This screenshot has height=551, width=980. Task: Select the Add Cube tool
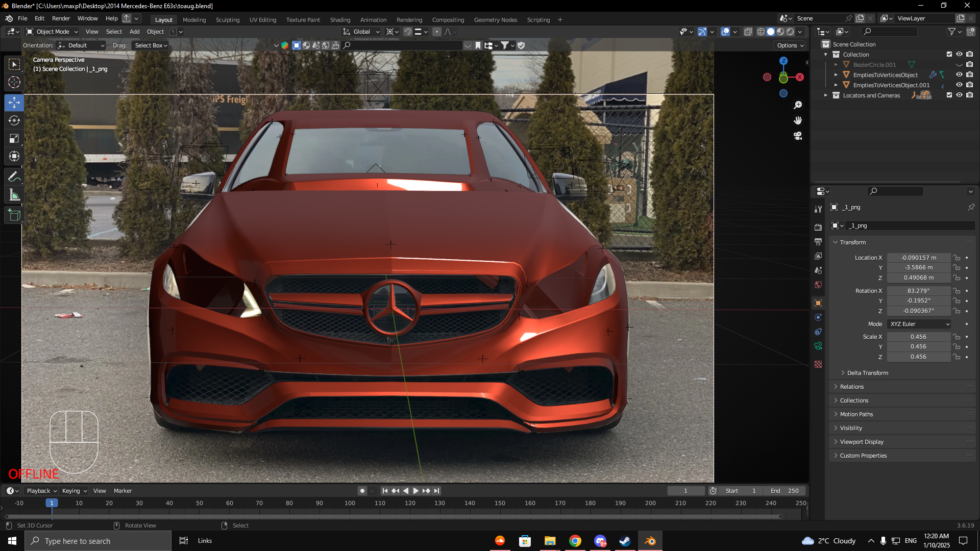[14, 215]
